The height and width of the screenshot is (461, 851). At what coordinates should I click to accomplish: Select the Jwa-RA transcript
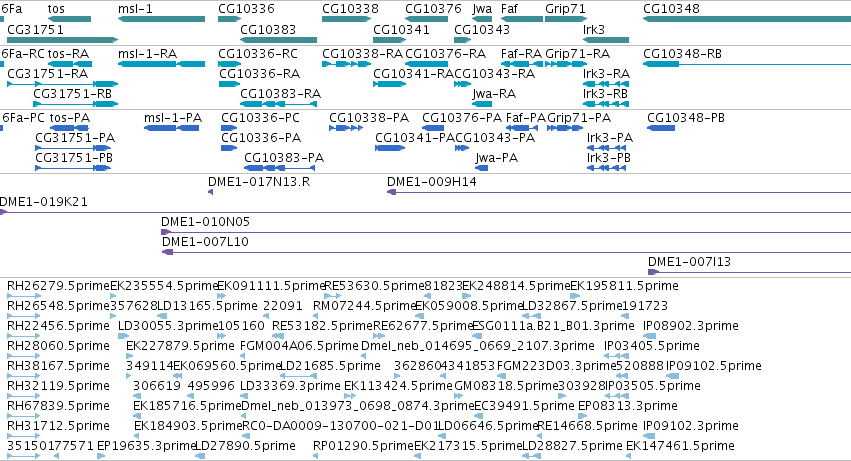[482, 104]
